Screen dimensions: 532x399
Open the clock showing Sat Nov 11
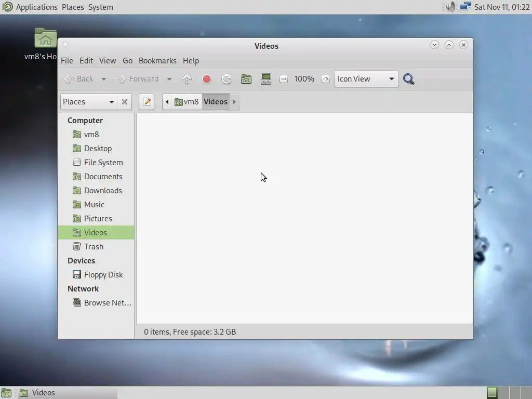click(502, 7)
